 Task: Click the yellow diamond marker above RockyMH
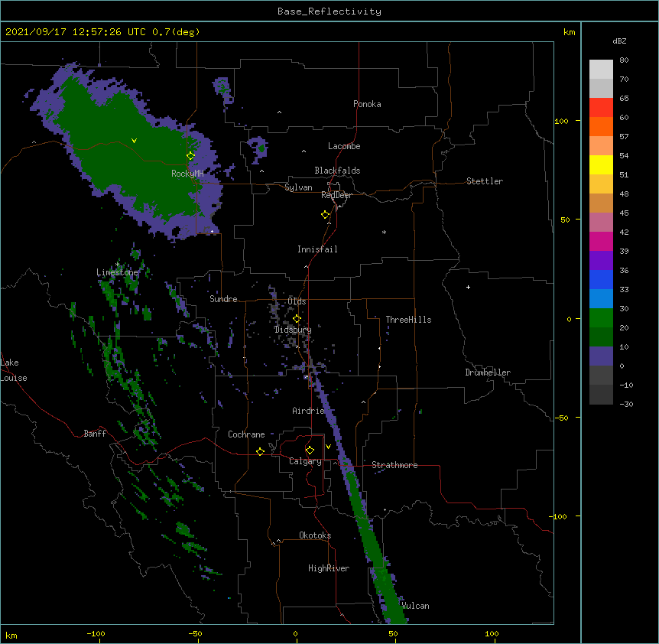(x=190, y=156)
